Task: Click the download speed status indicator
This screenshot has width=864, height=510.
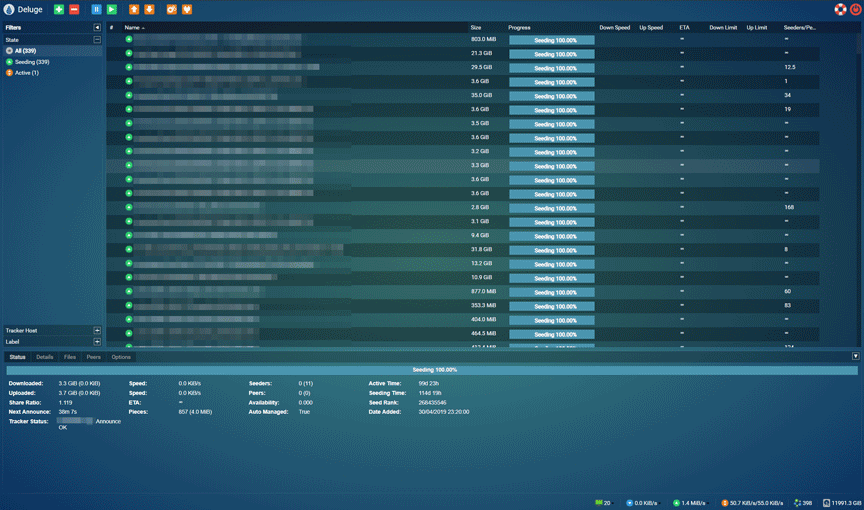Action: tap(640, 503)
